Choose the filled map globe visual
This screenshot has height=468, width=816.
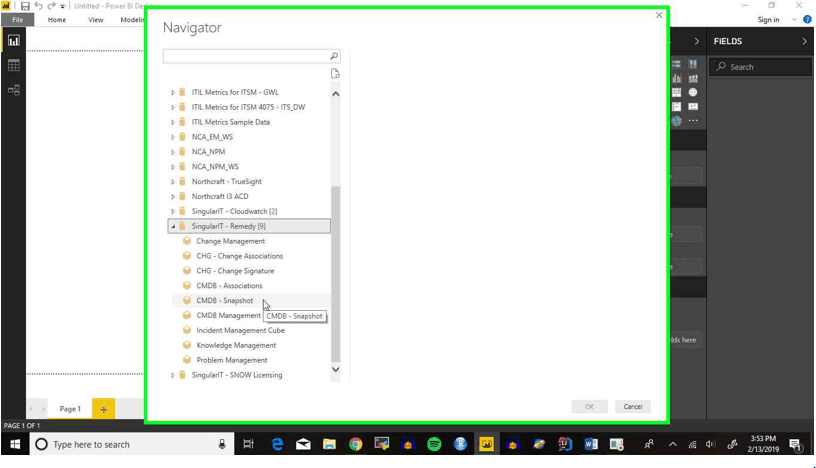pos(676,121)
